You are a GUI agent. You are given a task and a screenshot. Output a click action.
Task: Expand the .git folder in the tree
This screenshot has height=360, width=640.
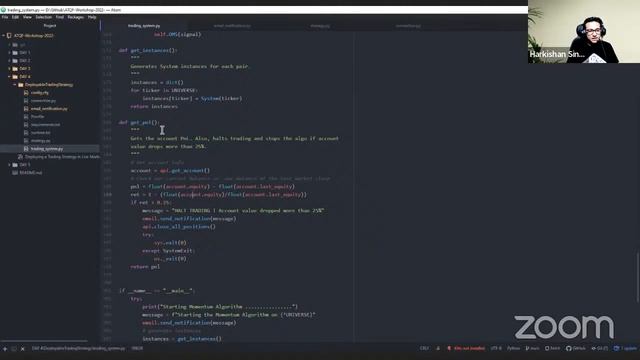(x=9, y=45)
